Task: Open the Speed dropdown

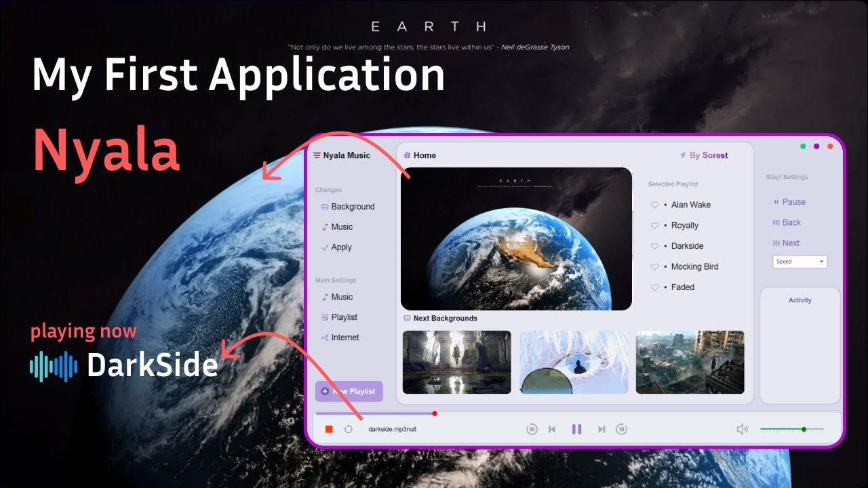Action: pyautogui.click(x=800, y=262)
